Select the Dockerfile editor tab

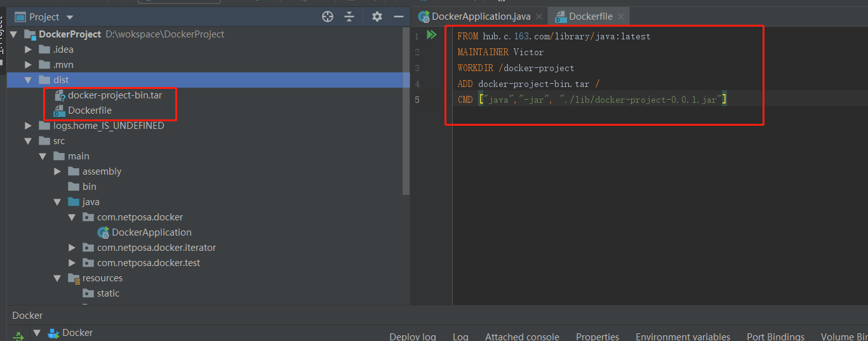pyautogui.click(x=591, y=17)
